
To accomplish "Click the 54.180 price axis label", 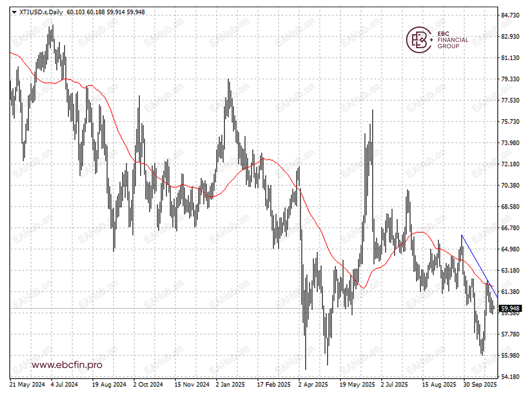I will [510, 377].
